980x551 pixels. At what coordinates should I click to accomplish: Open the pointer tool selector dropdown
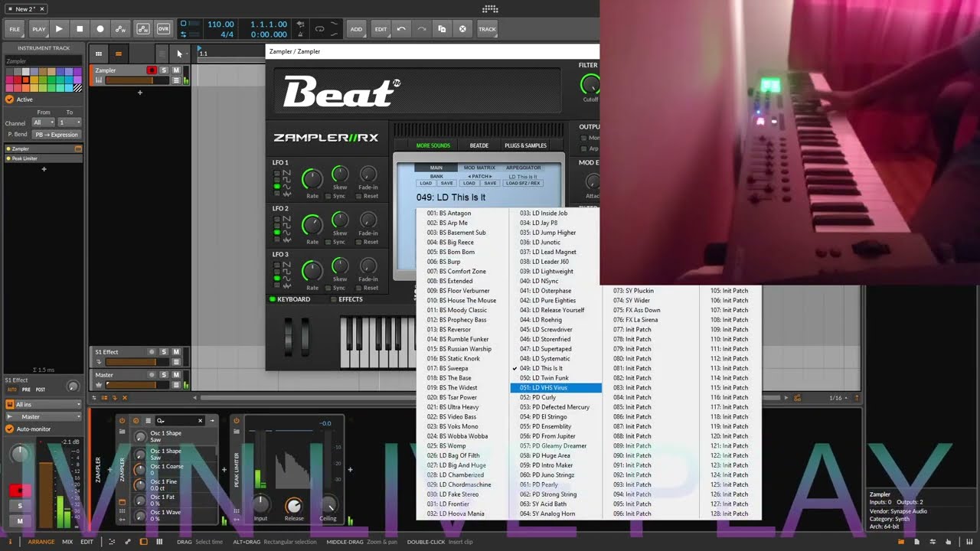(179, 54)
